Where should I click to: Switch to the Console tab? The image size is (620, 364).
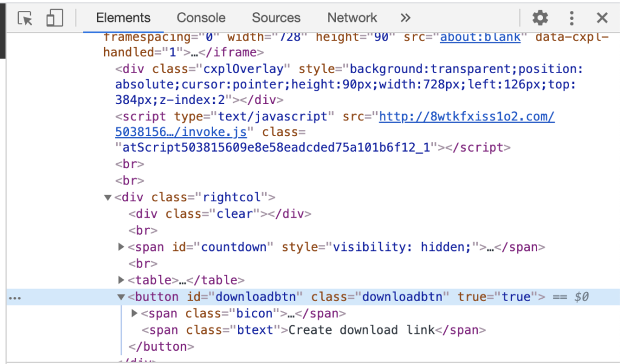click(201, 18)
